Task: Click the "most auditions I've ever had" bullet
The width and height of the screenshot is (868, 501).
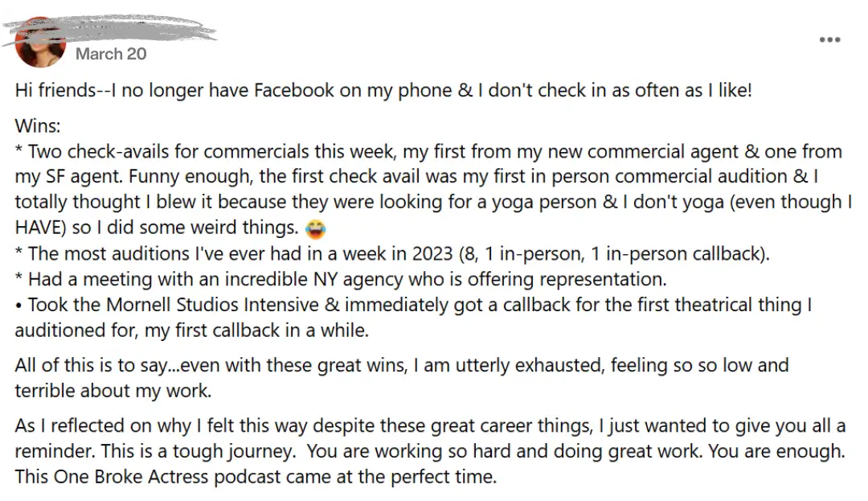Action: (392, 254)
